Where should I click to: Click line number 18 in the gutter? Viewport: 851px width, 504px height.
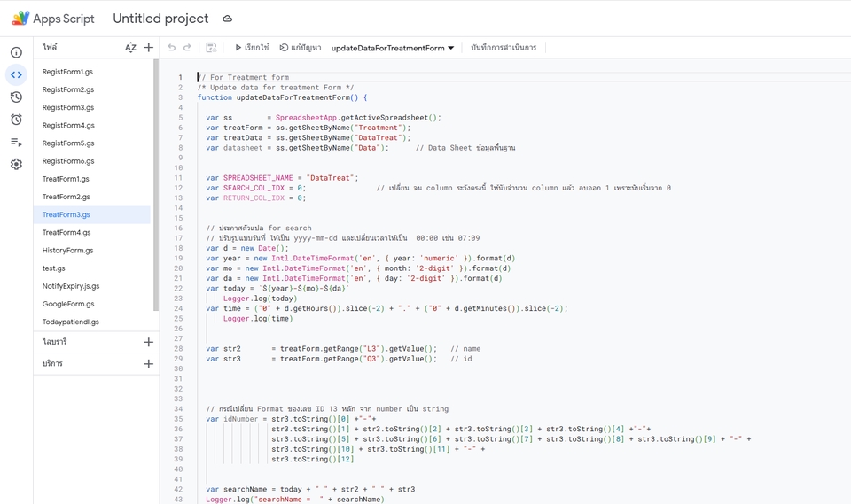[178, 249]
